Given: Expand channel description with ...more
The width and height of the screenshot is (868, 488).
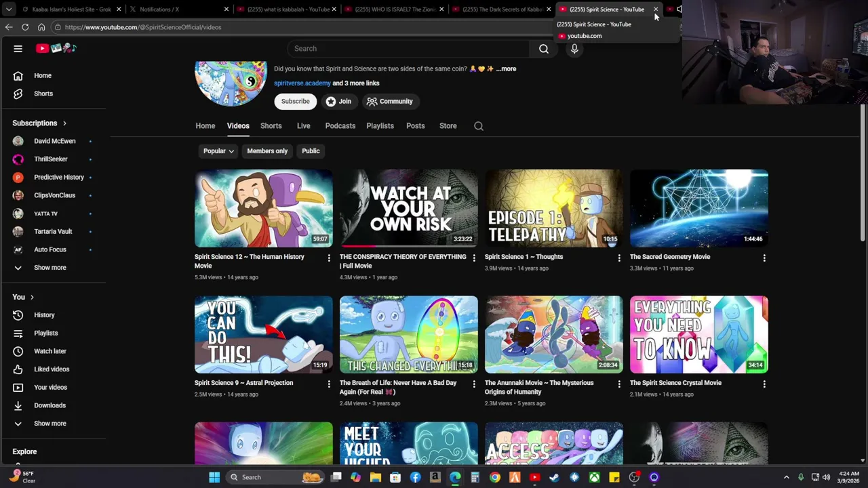Looking at the screenshot, I should (506, 68).
